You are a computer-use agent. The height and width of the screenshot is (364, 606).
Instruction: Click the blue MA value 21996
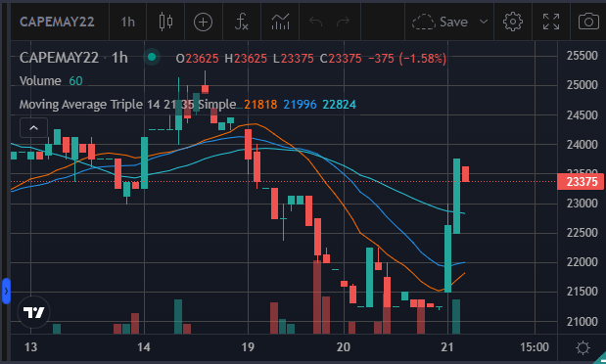pyautogui.click(x=300, y=105)
